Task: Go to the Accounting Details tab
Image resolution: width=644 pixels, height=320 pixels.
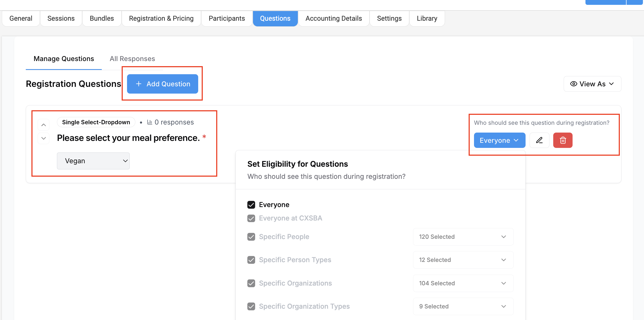Action: 334,18
